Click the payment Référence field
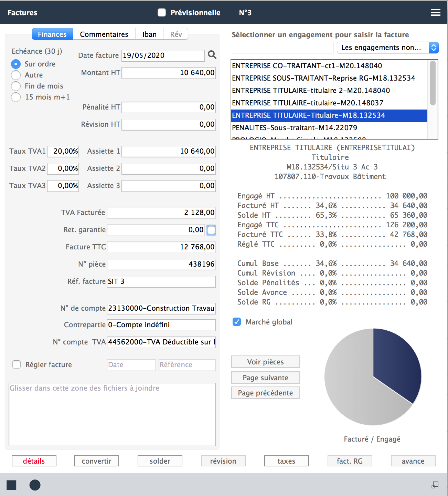 187,365
